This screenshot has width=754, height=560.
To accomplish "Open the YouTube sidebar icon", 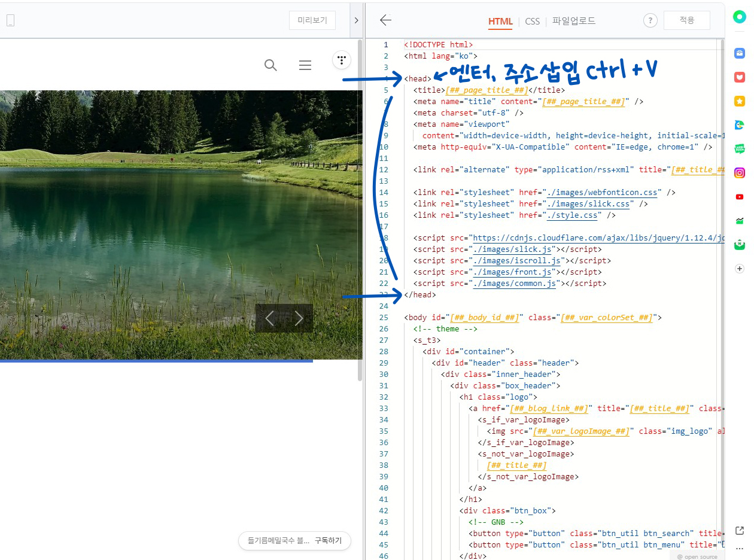I will [x=740, y=197].
